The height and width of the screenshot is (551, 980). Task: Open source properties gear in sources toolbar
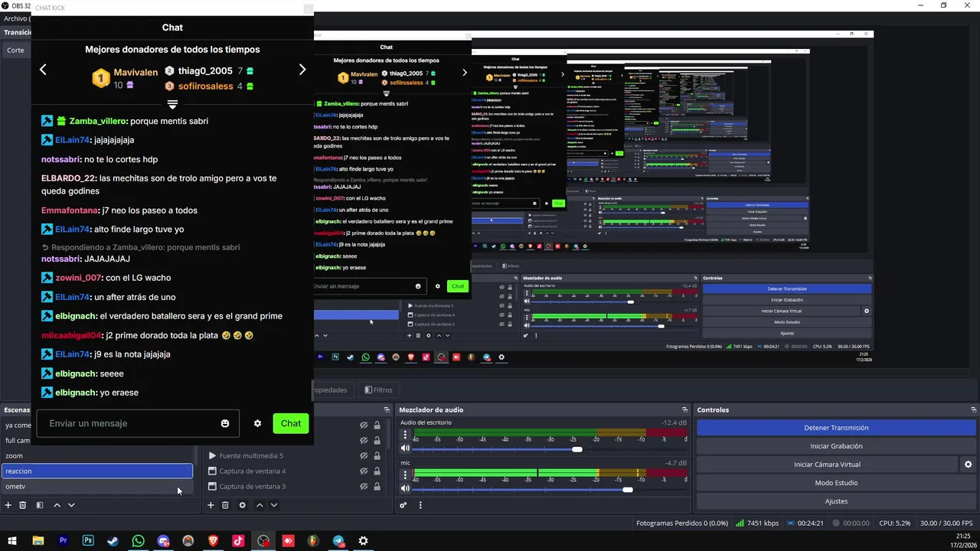click(x=243, y=505)
